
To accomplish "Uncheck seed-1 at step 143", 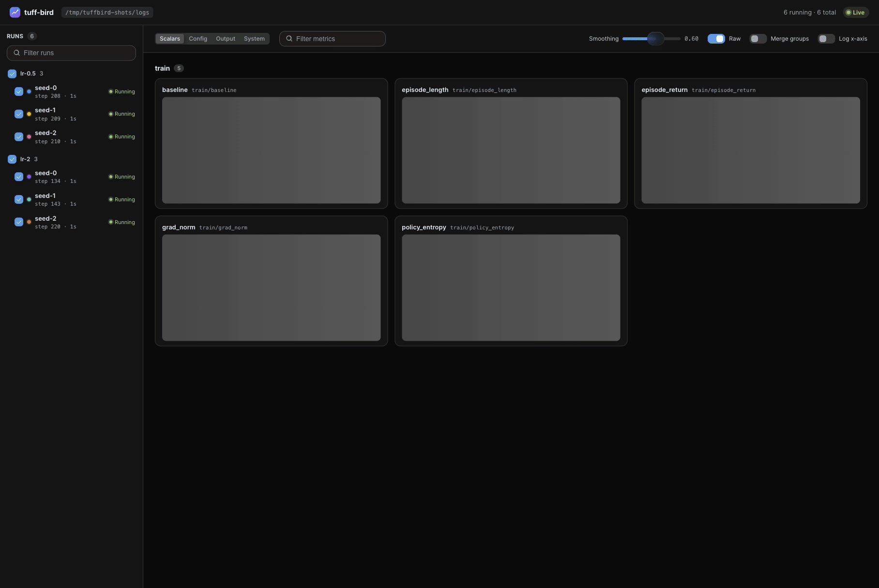I will click(19, 199).
